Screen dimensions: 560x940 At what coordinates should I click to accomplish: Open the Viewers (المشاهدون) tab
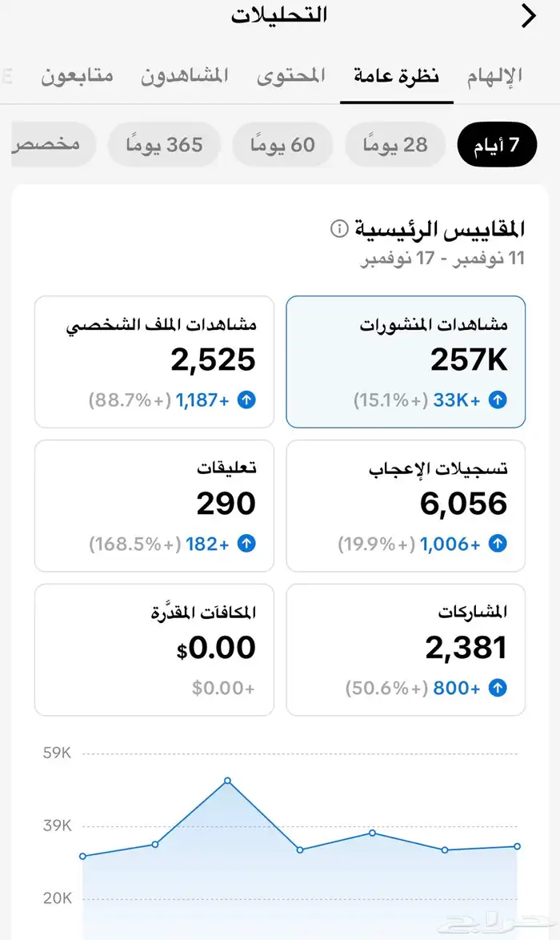tap(184, 74)
